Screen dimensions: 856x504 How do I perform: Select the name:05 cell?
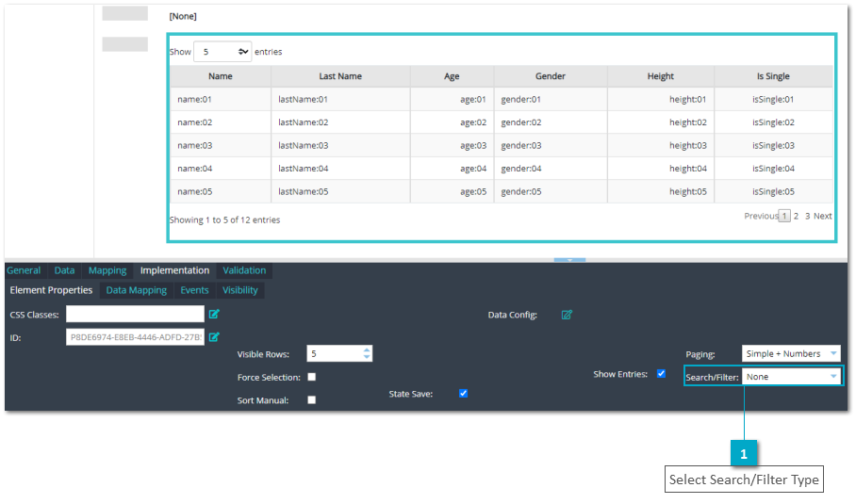pyautogui.click(x=221, y=191)
